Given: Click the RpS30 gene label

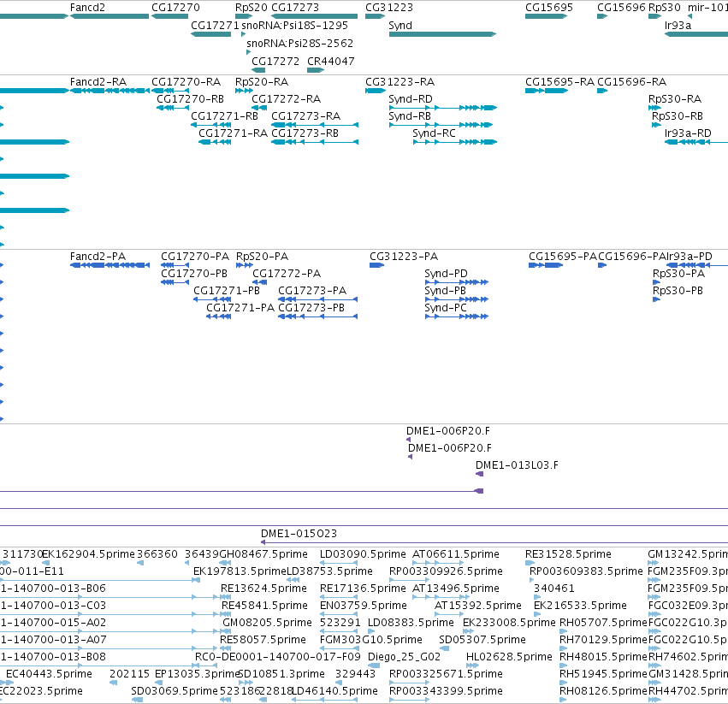Looking at the screenshot, I should (x=665, y=8).
